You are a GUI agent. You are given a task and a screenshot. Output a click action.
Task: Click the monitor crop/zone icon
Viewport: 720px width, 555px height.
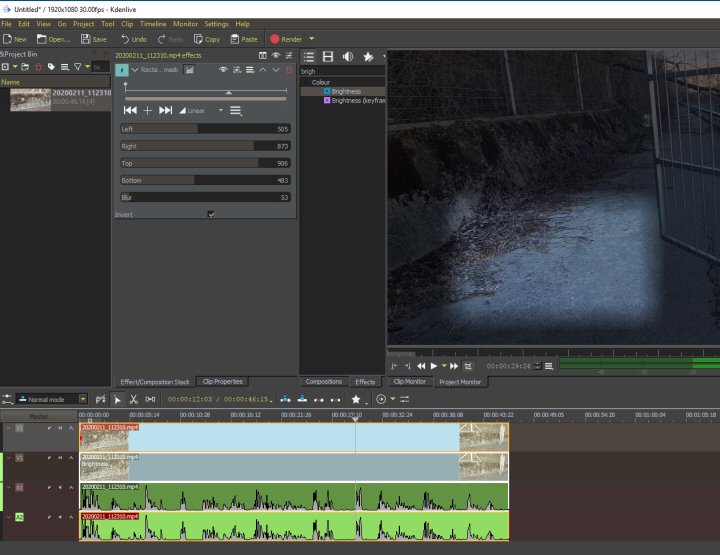point(468,366)
